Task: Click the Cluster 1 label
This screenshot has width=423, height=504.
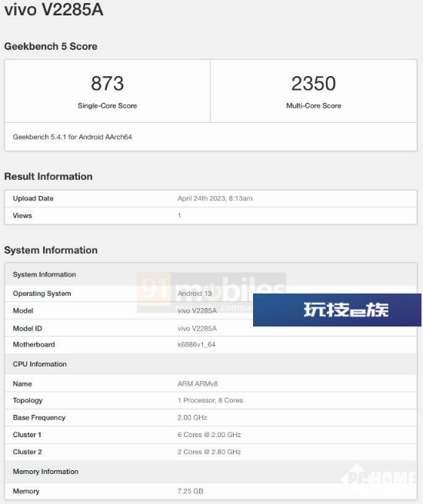Action: coord(27,435)
